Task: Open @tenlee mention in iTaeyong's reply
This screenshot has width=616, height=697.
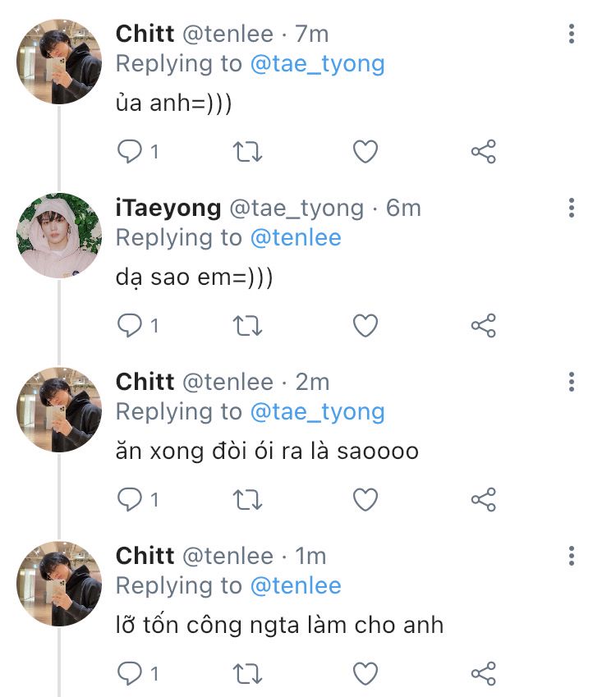Action: [296, 237]
